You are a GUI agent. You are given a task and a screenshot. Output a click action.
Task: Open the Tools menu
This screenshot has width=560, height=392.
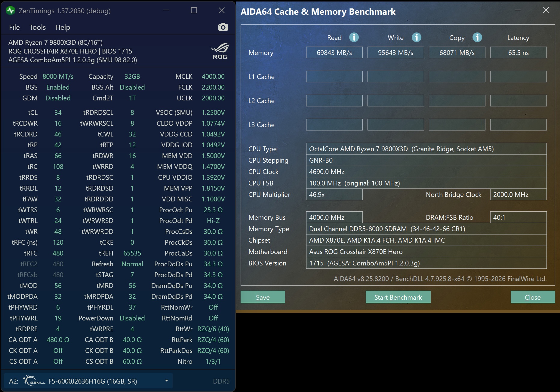click(x=38, y=27)
